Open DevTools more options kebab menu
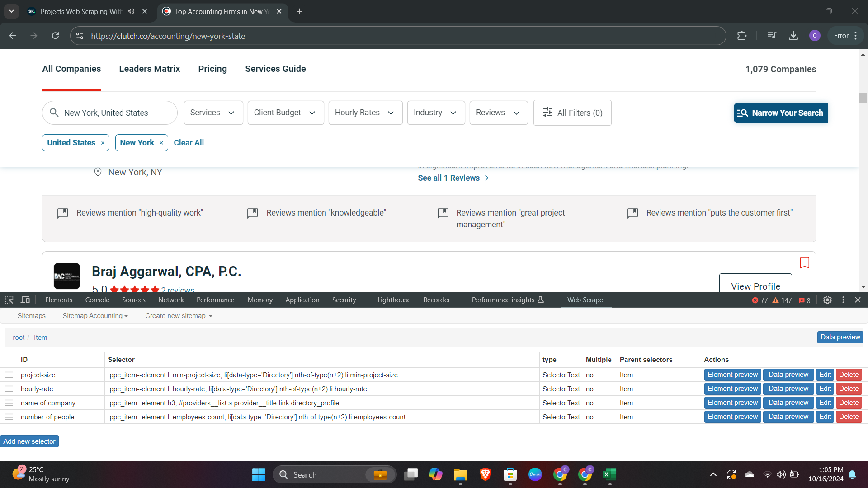The width and height of the screenshot is (868, 488). click(x=843, y=300)
